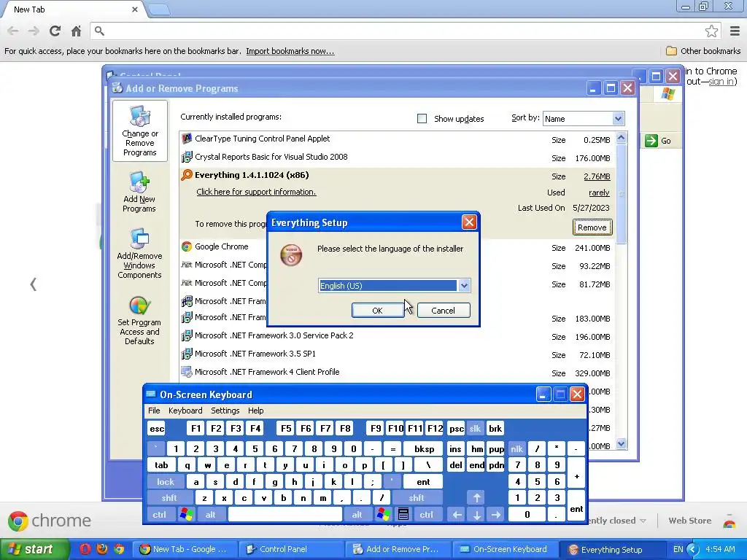Toggle the slk key on On-Screen Keyboard
This screenshot has height=560, width=747.
(x=476, y=429)
